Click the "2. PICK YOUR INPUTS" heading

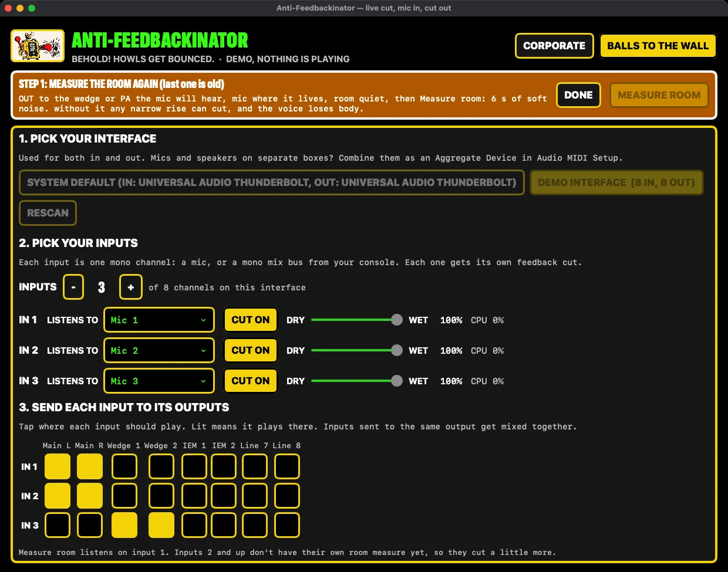pyautogui.click(x=78, y=243)
